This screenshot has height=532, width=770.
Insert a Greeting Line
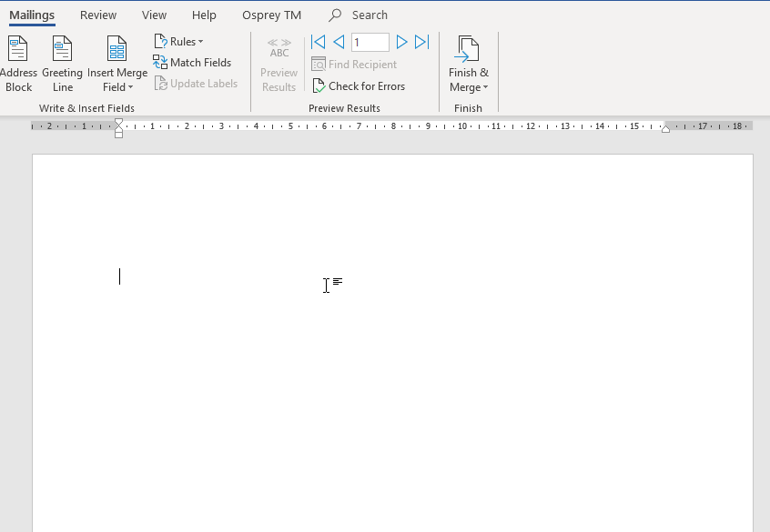(63, 64)
